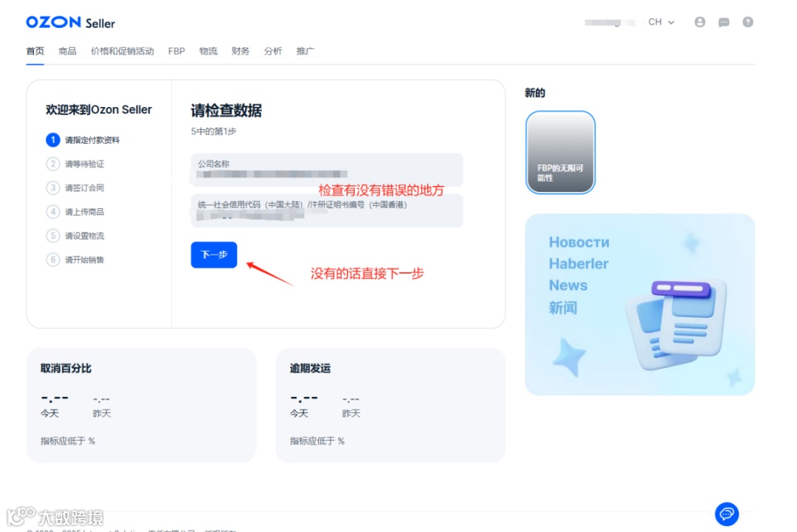
Task: Select step 5 请设置物流
Action: [x=75, y=236]
